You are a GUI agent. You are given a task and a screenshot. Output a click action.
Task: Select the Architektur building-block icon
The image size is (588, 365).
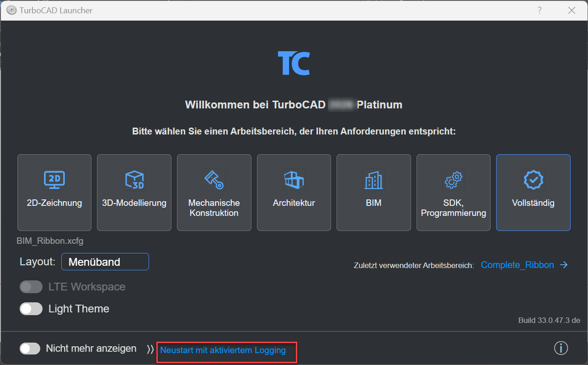pyautogui.click(x=294, y=180)
